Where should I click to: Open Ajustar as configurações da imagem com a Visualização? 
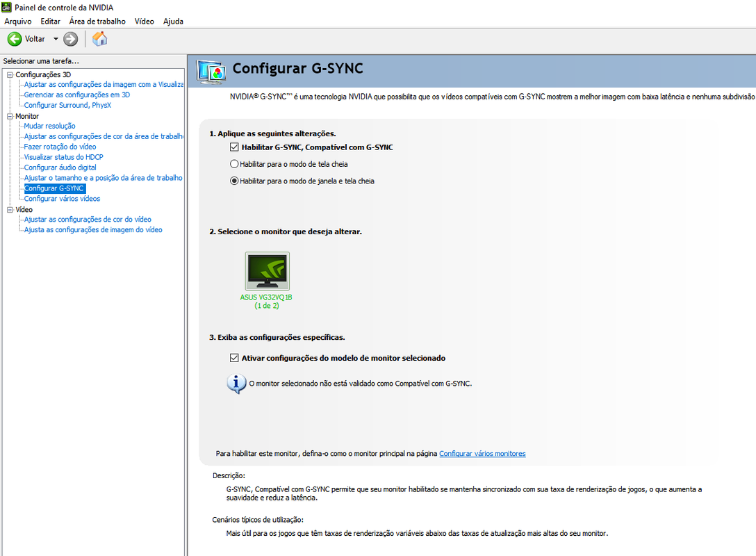pos(104,84)
